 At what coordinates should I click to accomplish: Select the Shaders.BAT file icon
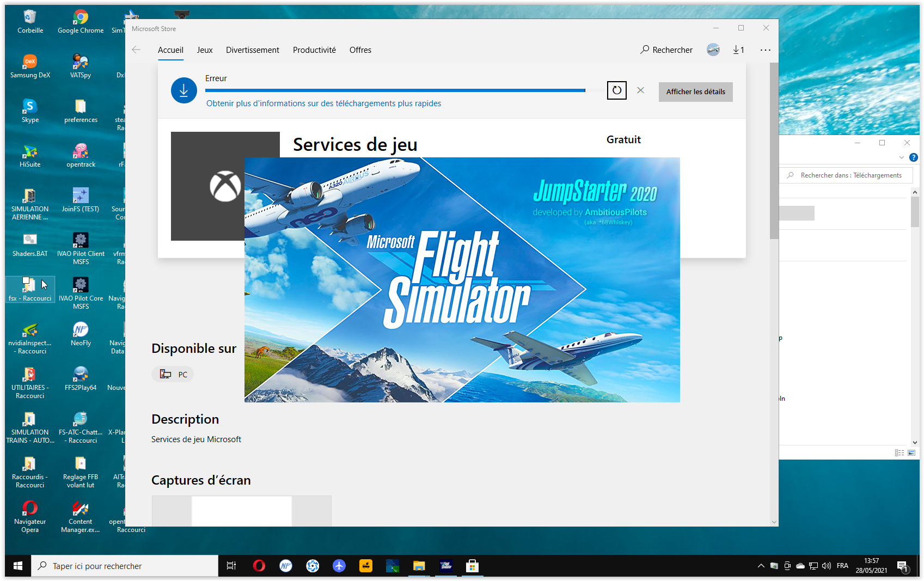pyautogui.click(x=30, y=245)
